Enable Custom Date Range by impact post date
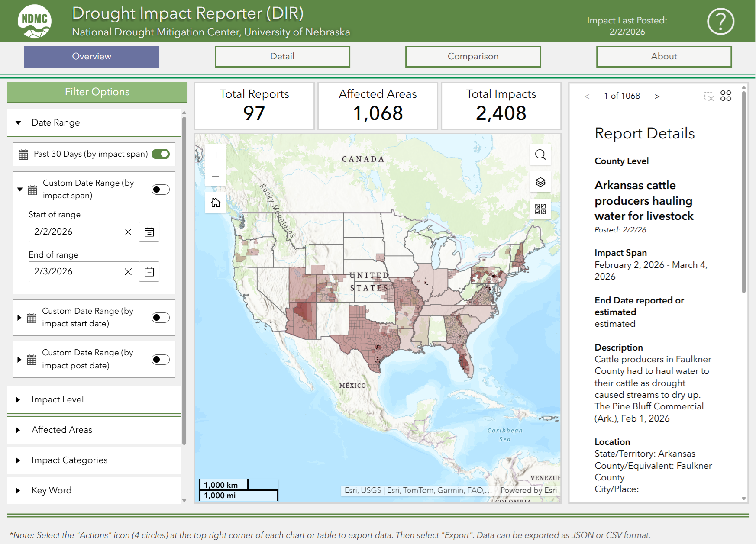The height and width of the screenshot is (544, 756). click(x=161, y=360)
